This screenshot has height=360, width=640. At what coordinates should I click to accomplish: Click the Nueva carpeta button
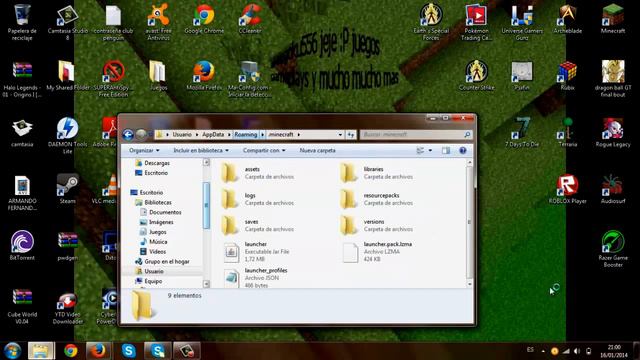318,151
